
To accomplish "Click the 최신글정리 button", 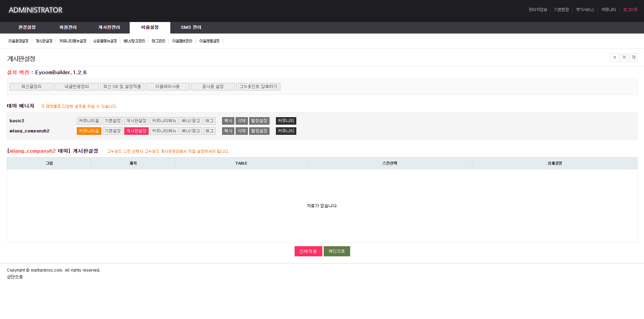I will tap(31, 87).
